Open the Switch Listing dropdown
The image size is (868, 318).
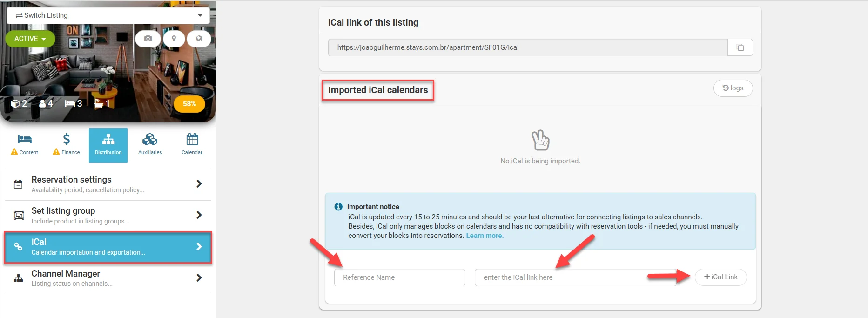coord(108,15)
